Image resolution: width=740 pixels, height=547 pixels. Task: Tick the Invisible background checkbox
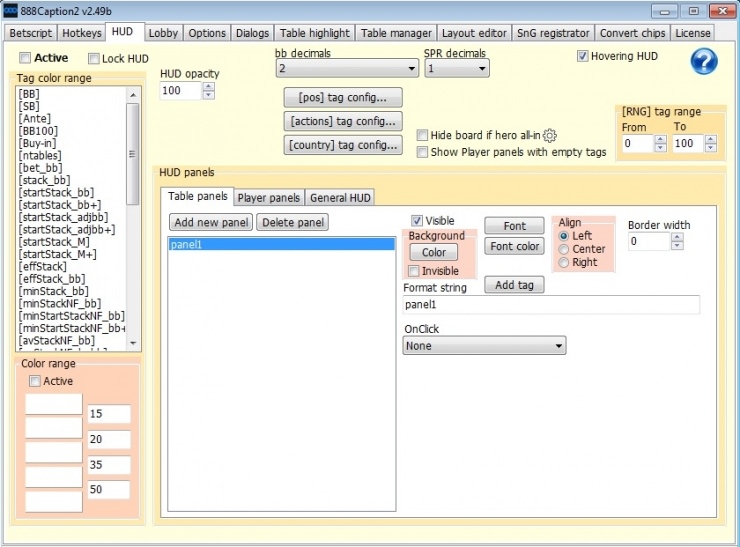[413, 271]
